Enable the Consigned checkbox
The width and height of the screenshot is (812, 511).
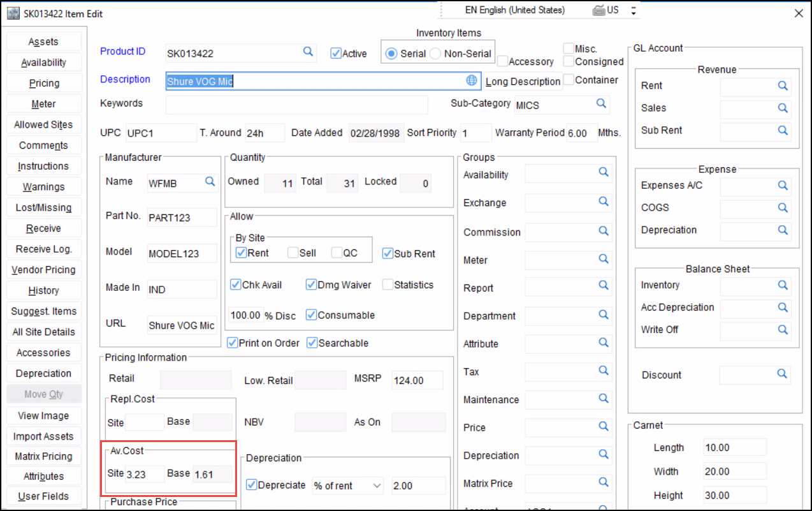(x=569, y=61)
